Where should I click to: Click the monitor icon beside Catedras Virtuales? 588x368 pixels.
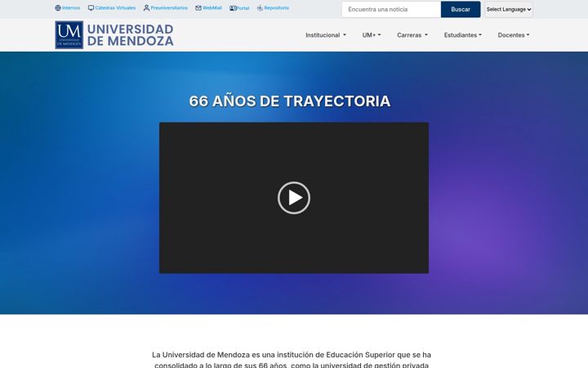click(x=91, y=8)
